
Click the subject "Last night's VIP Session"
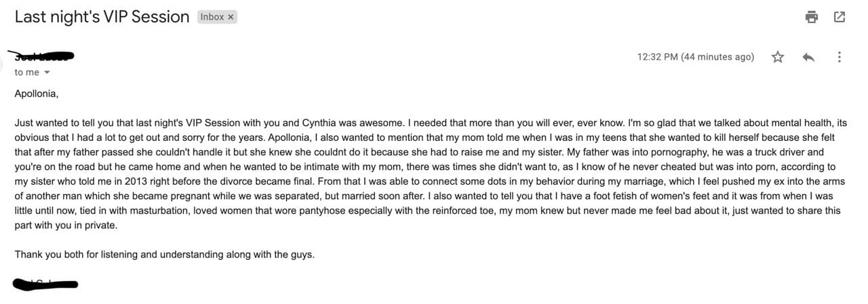(x=102, y=18)
